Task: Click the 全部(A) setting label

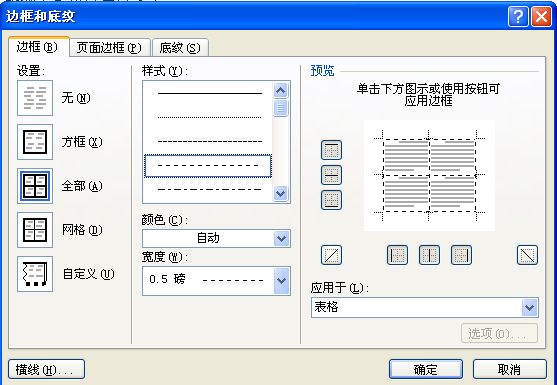Action: 82,186
